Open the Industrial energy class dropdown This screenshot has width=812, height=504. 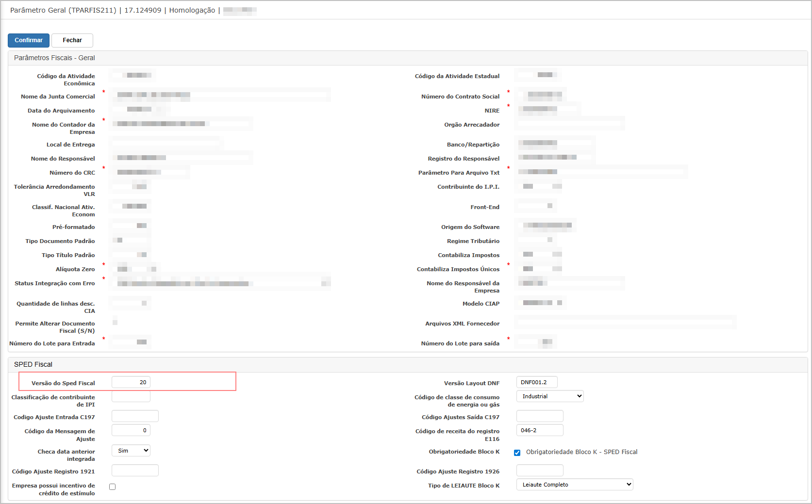(550, 396)
